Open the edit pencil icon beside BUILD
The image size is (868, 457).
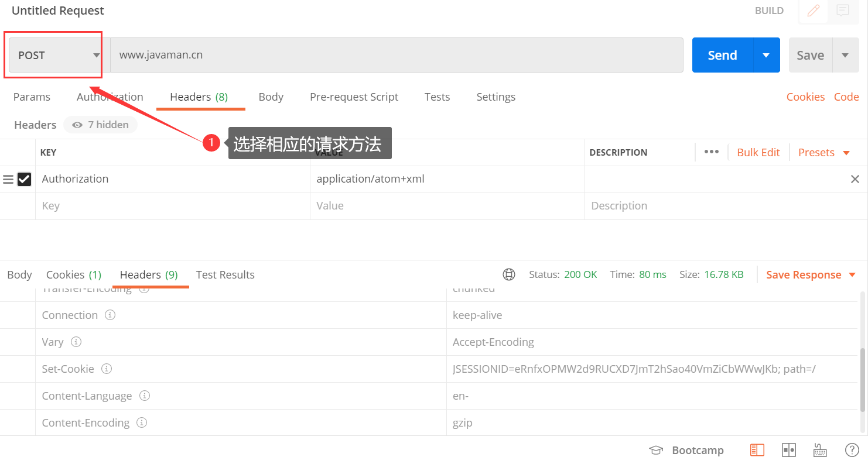(813, 11)
